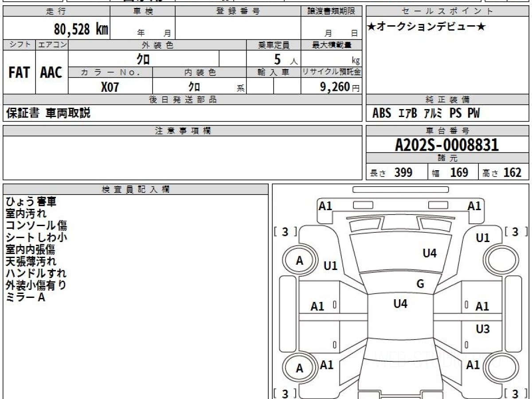Click the 後日発送部品 section header
This screenshot has height=399, width=532.
(x=182, y=100)
